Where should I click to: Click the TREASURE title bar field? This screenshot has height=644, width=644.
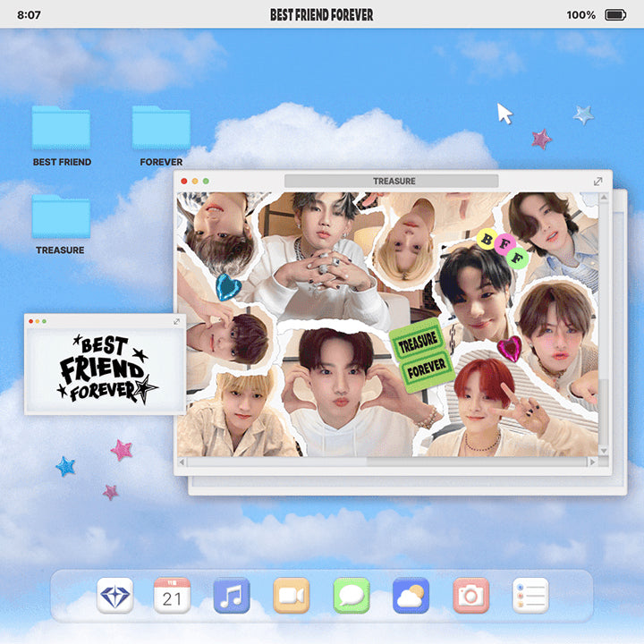coord(392,181)
